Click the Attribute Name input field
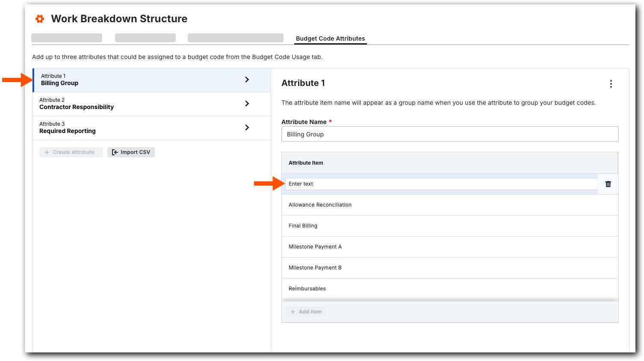 click(449, 134)
